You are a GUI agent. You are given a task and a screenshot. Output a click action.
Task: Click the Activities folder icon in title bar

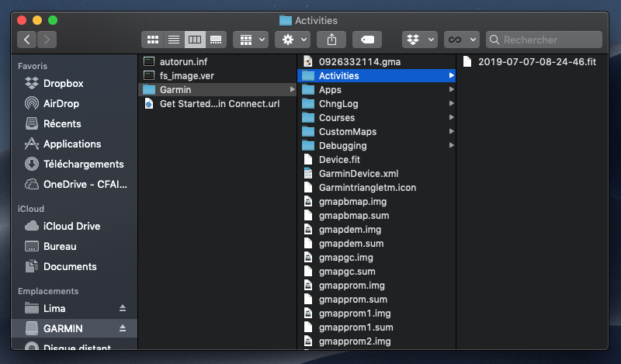click(x=285, y=20)
